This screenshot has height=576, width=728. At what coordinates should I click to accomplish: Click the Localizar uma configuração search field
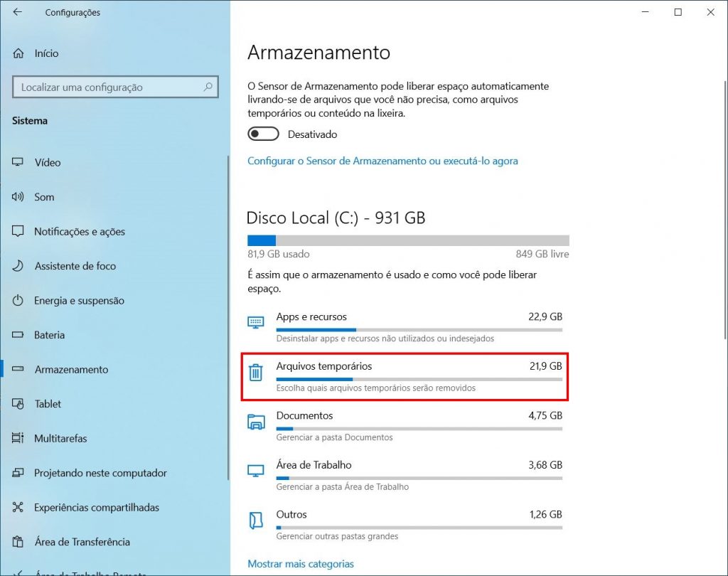[x=115, y=87]
